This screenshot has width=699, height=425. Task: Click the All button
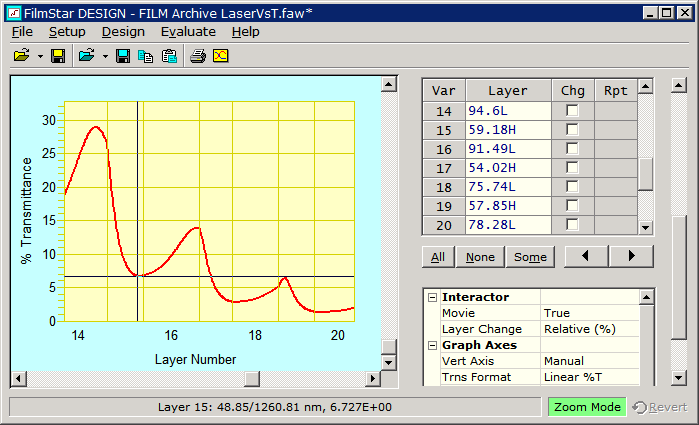pyautogui.click(x=438, y=257)
